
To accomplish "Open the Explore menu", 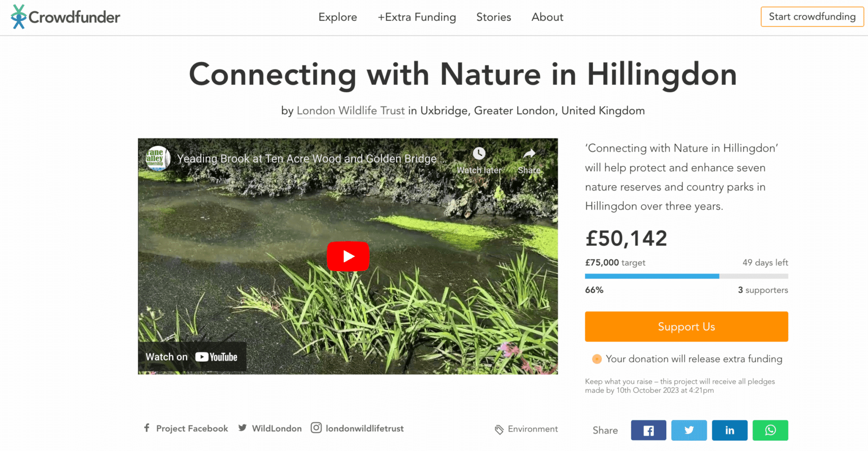I will click(x=337, y=17).
